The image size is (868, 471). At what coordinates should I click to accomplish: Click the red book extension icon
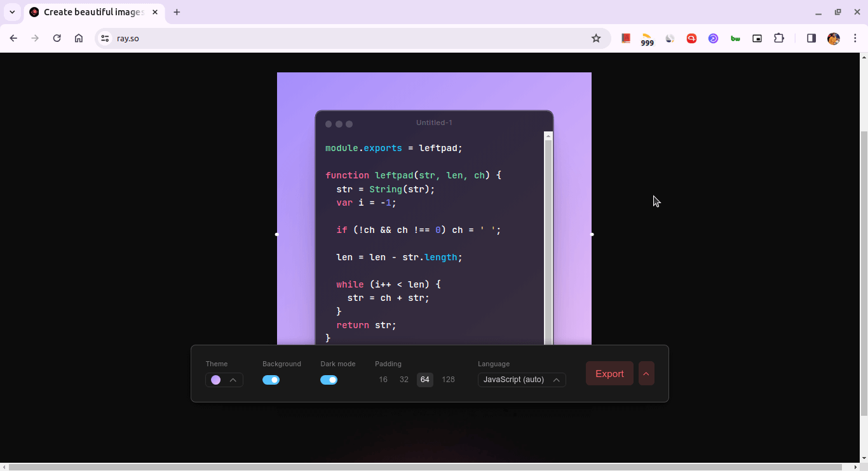(x=626, y=38)
